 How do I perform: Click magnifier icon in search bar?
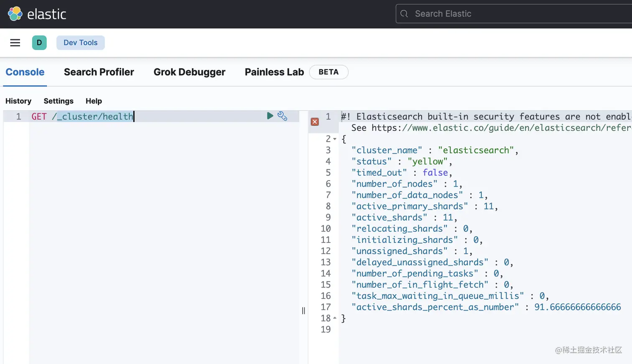404,14
